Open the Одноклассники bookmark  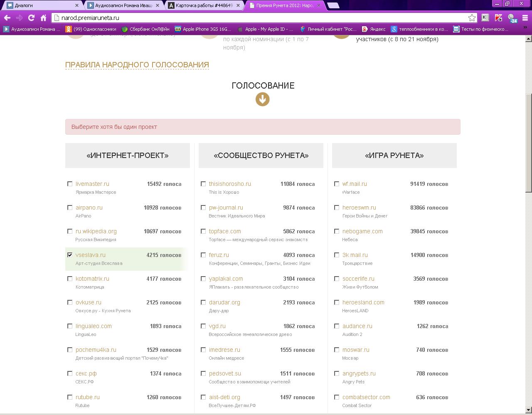pos(91,29)
